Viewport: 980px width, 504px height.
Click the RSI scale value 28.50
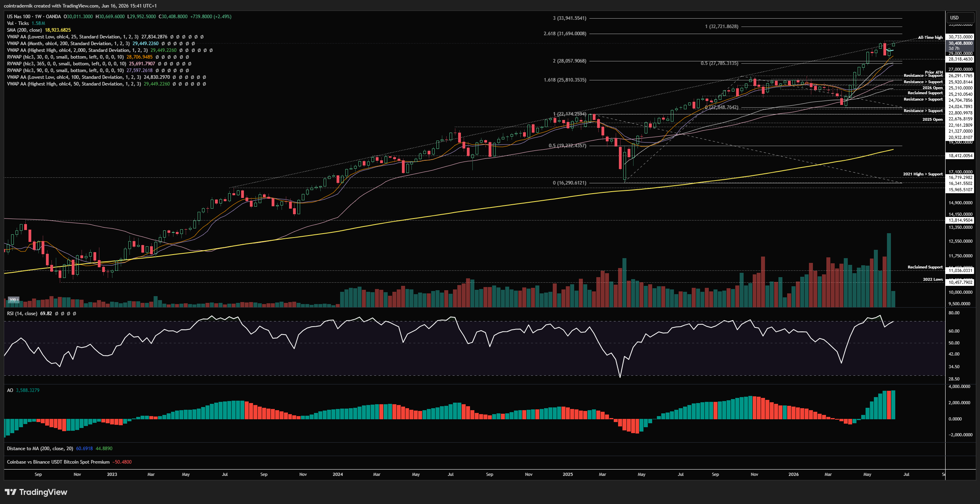point(954,379)
